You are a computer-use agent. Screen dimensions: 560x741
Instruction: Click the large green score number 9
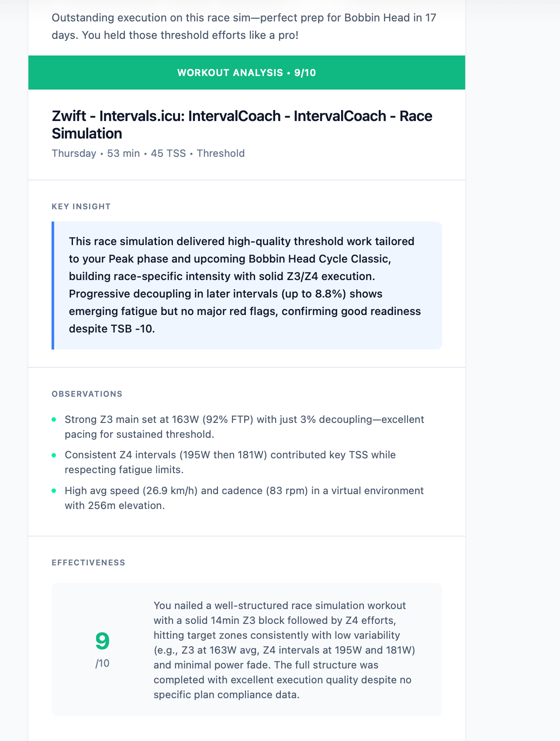(103, 641)
